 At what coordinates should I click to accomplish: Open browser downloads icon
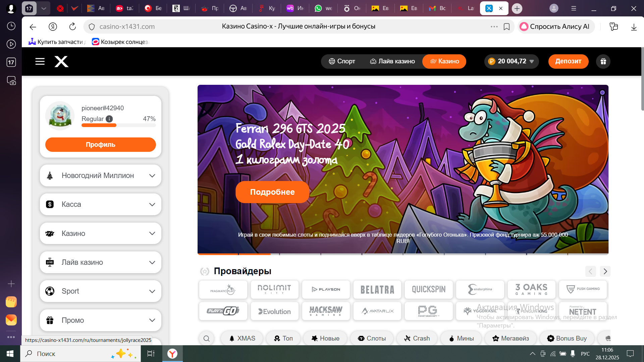click(x=634, y=27)
